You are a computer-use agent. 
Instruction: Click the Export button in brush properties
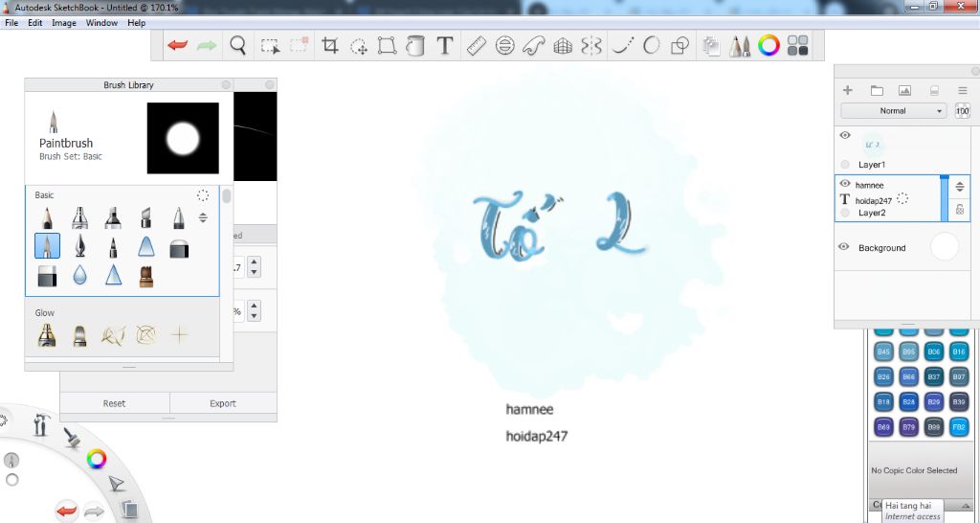(223, 403)
